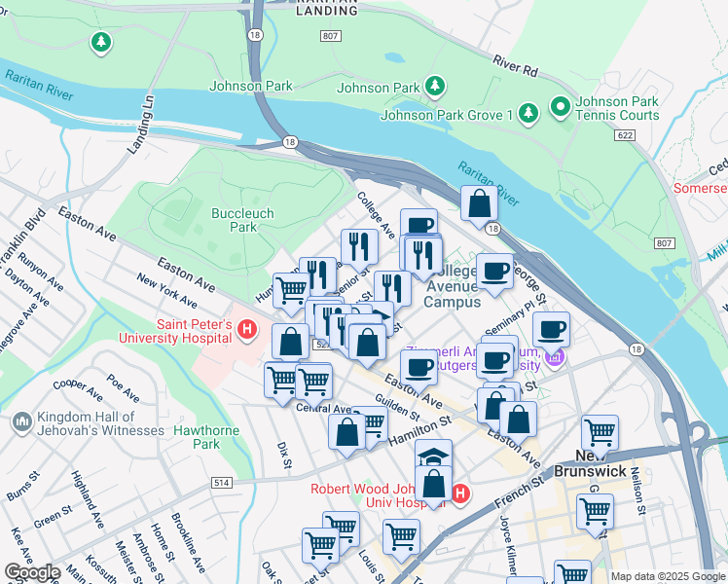Click the route 807 shield near Raritan Landing
The width and height of the screenshot is (728, 584).
click(x=331, y=36)
